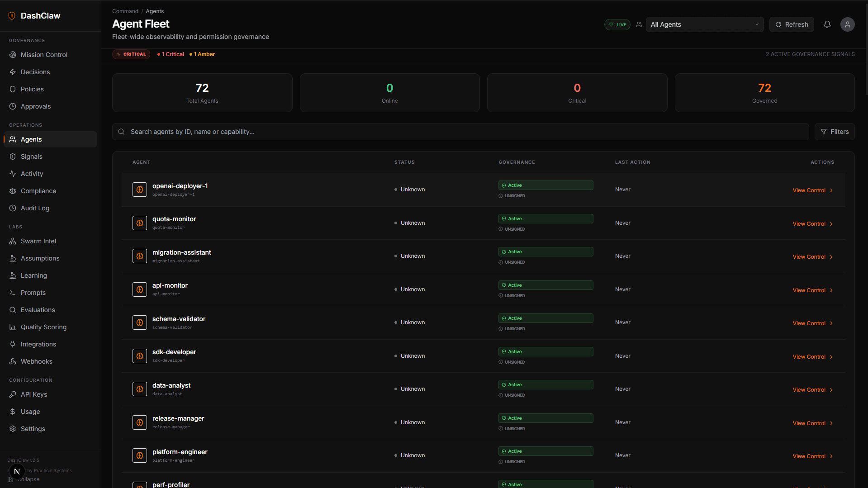
Task: Click the Next.js dev tools badge
Action: pyautogui.click(x=17, y=471)
